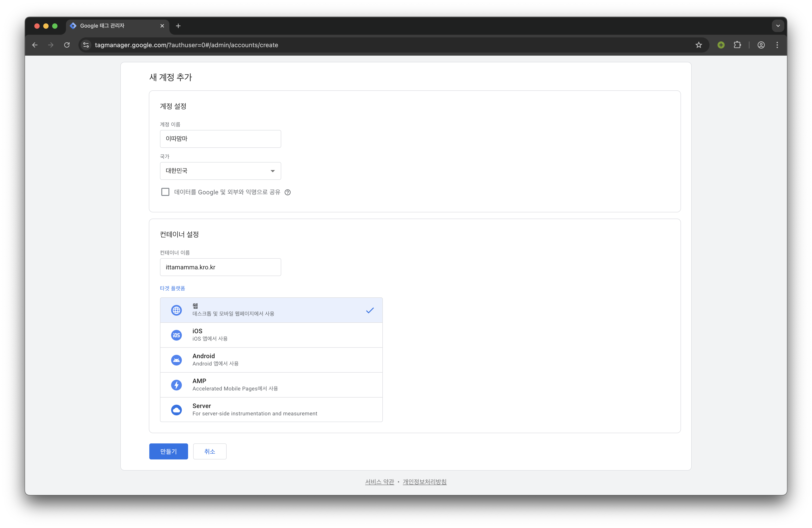The width and height of the screenshot is (812, 528).
Task: Click the globe icon for Web platform
Action: coord(176,310)
